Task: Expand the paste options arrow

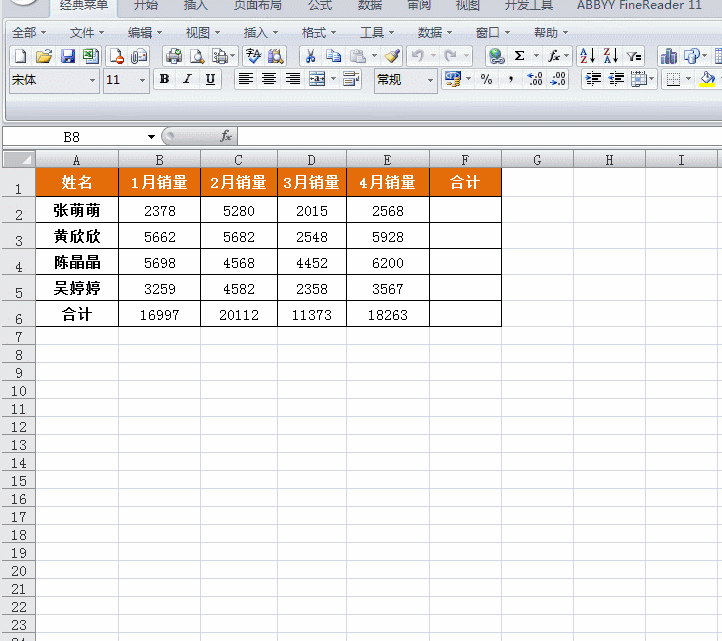Action: [374, 56]
